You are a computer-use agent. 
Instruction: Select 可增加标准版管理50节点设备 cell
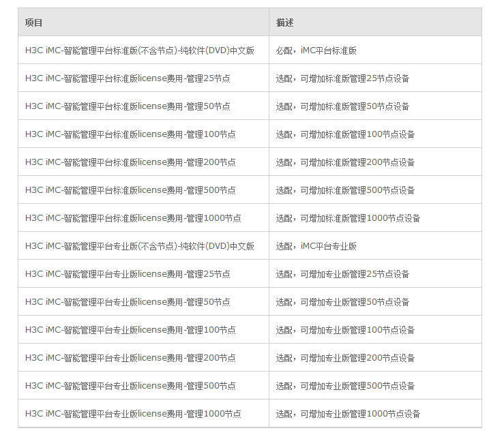click(375, 106)
